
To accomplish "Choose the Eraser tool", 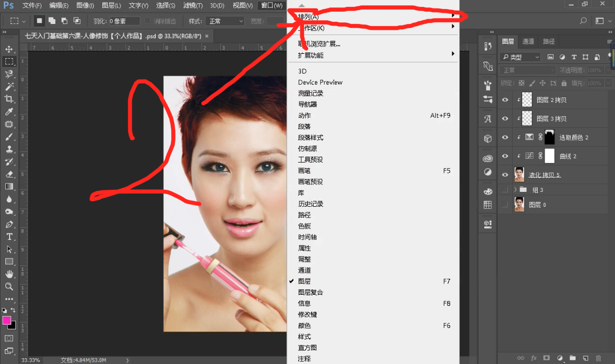I will (x=9, y=174).
